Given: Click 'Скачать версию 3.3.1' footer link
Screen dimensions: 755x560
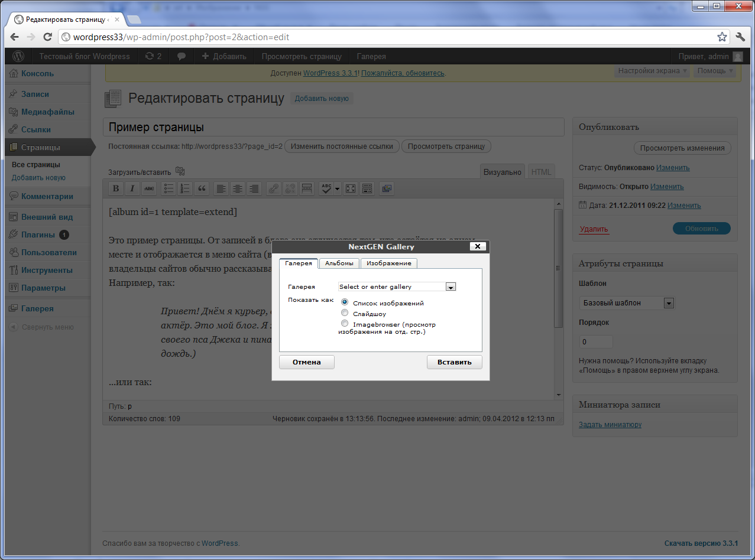Looking at the screenshot, I should [701, 543].
